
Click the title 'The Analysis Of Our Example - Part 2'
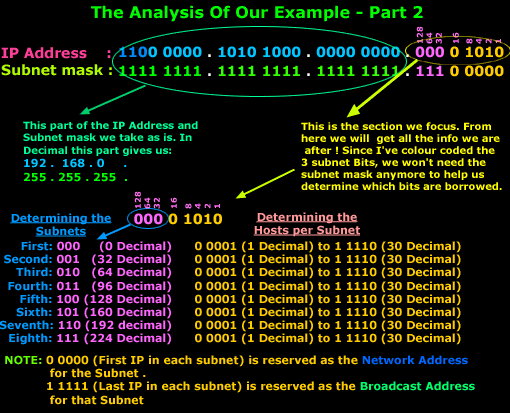pyautogui.click(x=257, y=13)
